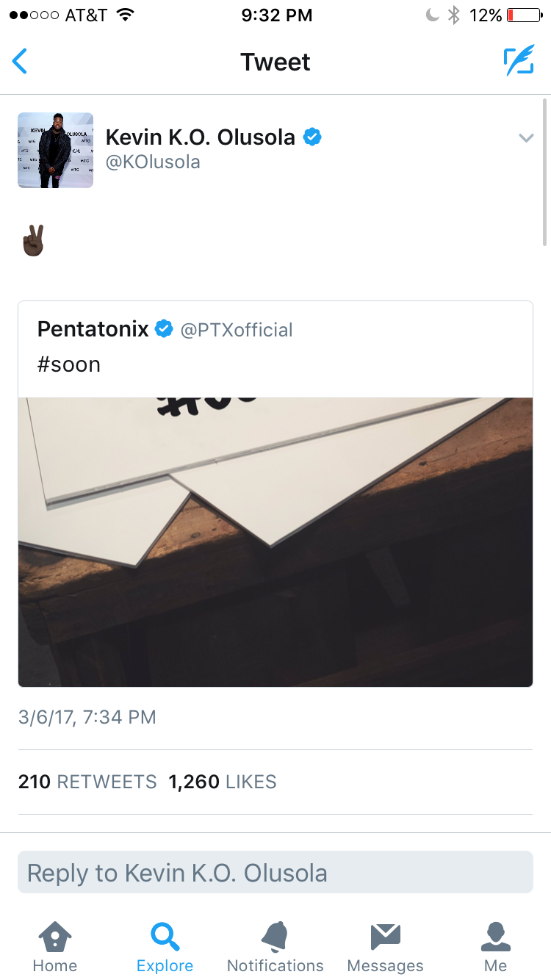Switch to the Explore tab
551x980 pixels.
[165, 946]
